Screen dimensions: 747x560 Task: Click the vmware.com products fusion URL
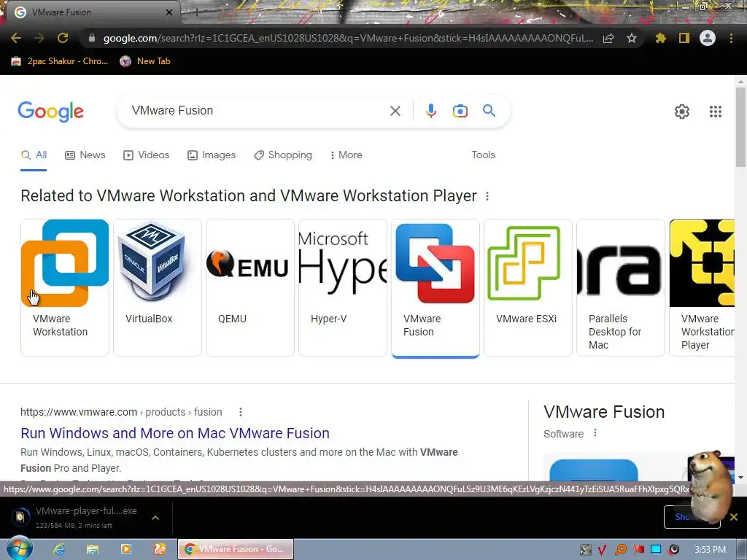[121, 412]
